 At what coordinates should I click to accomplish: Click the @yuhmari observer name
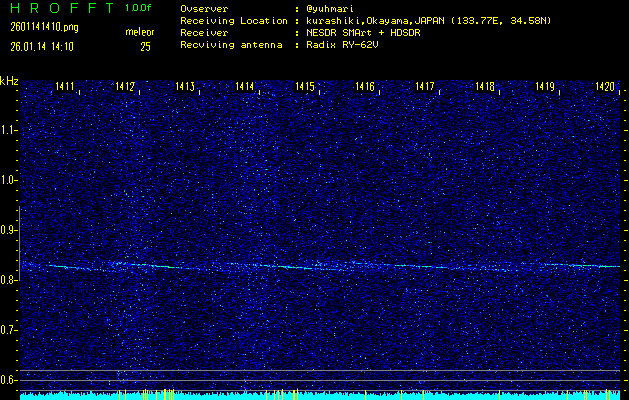pyautogui.click(x=329, y=9)
